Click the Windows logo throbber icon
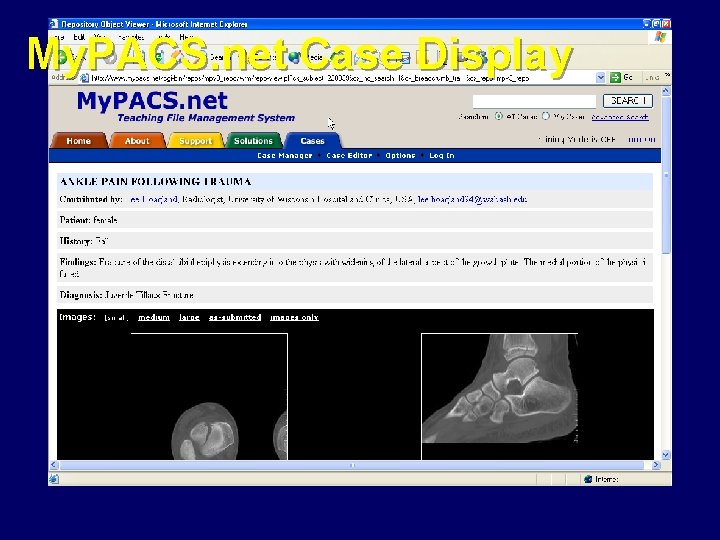The height and width of the screenshot is (540, 720). coord(660,37)
